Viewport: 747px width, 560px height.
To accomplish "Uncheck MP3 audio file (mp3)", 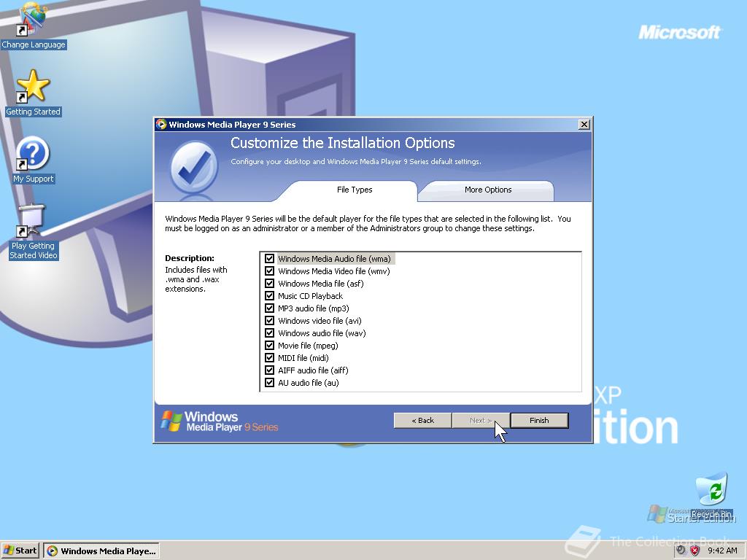I will pyautogui.click(x=270, y=308).
